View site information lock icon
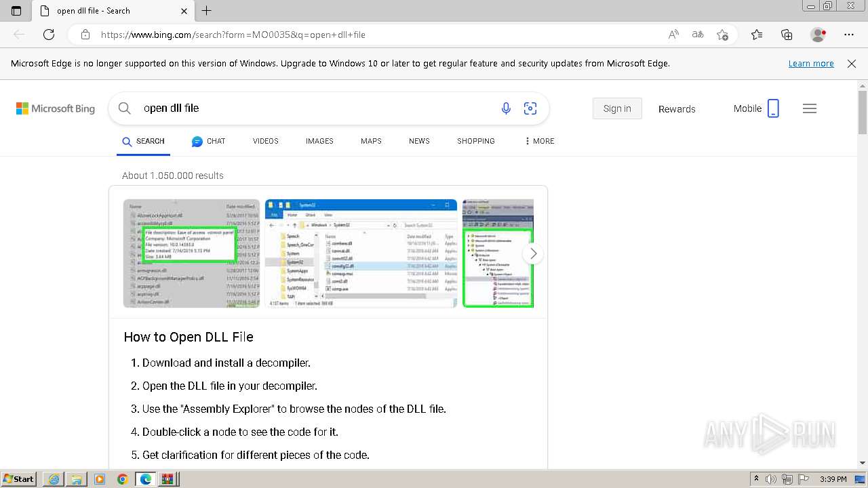 click(x=85, y=35)
